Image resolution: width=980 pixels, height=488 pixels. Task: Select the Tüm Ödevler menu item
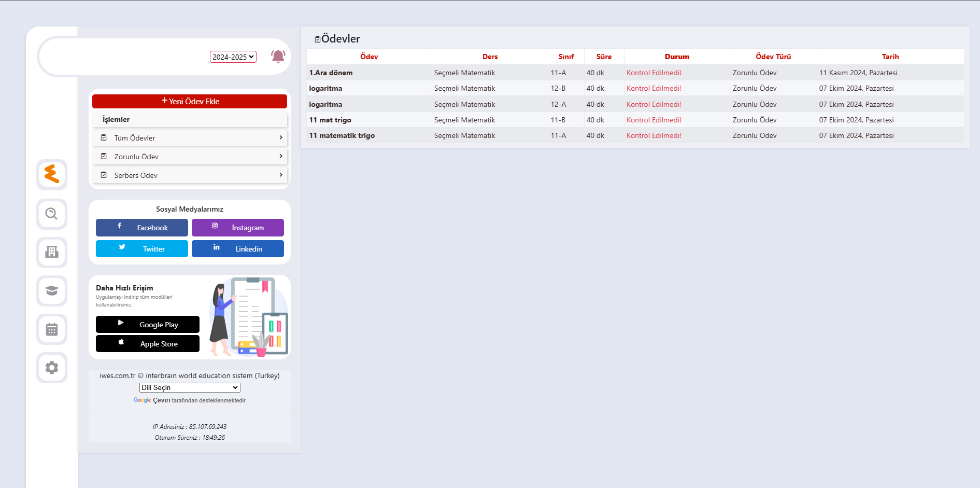pyautogui.click(x=190, y=137)
